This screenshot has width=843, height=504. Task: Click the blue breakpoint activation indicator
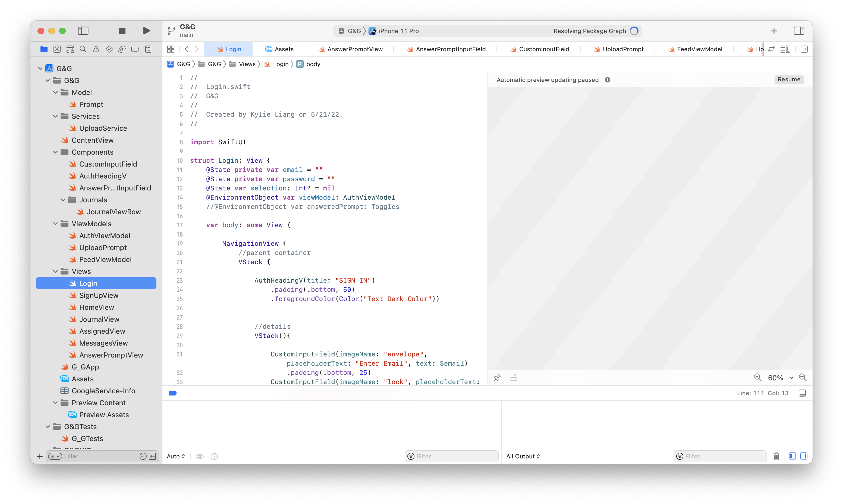[x=173, y=393]
